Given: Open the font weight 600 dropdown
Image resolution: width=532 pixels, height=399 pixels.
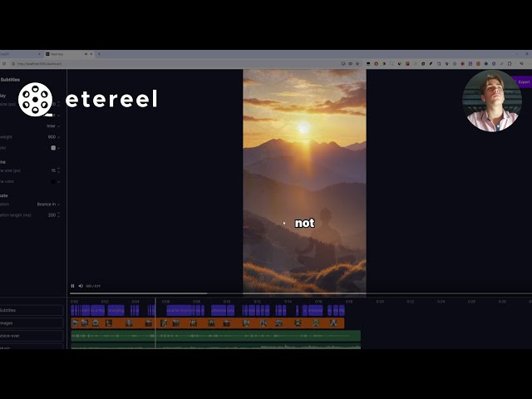Looking at the screenshot, I should [53, 137].
